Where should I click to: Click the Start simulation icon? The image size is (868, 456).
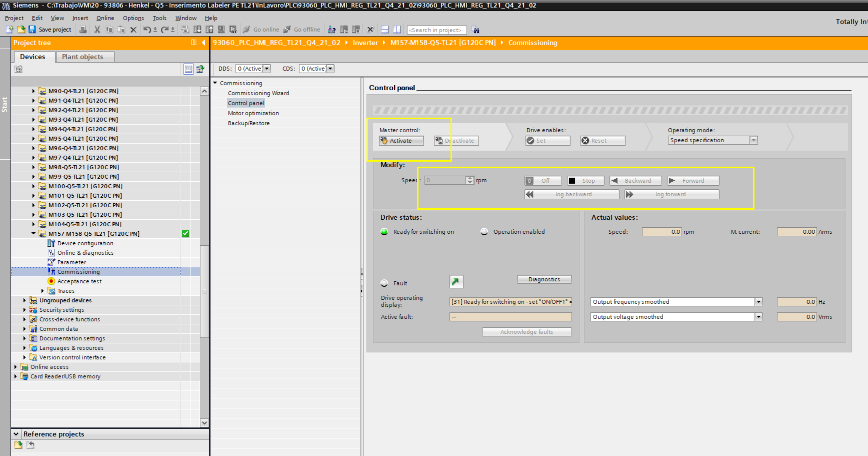(x=221, y=30)
